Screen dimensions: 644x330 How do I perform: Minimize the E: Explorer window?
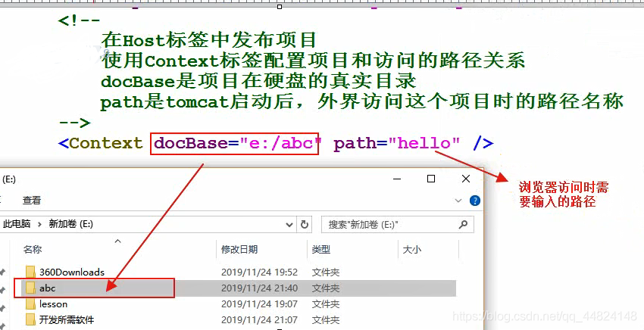point(397,179)
